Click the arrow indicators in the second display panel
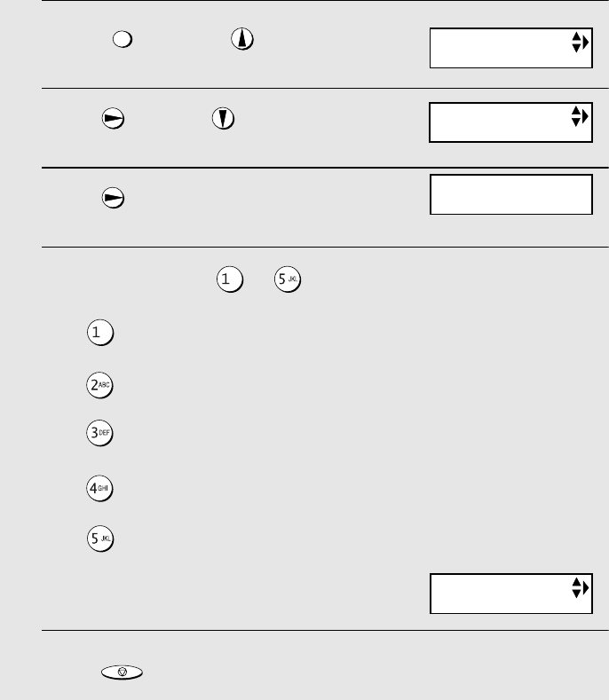Viewport: 609px width, 700px height. tap(580, 116)
